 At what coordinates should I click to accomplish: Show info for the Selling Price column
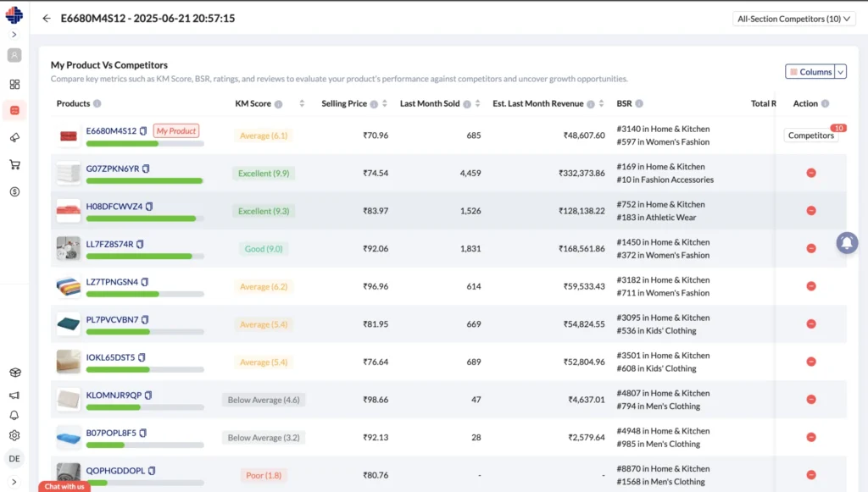(x=374, y=104)
